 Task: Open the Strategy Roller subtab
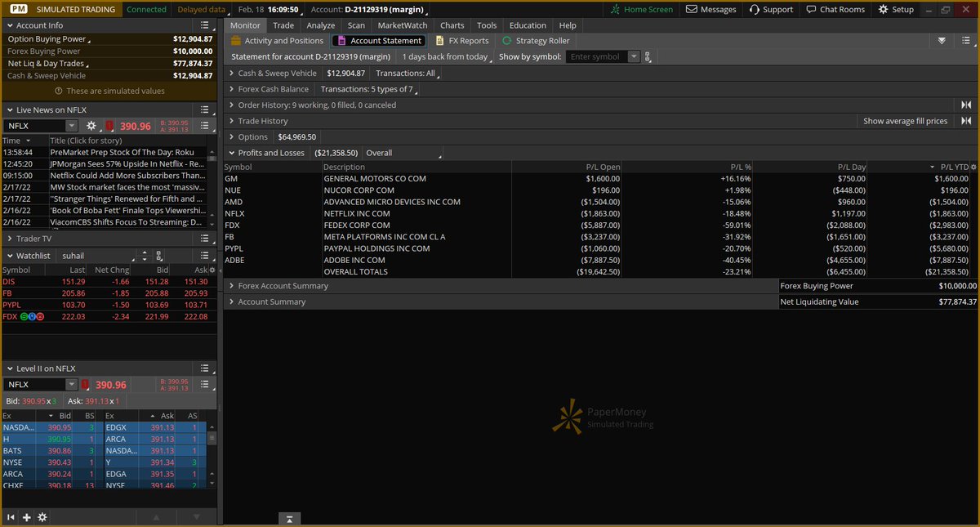tap(536, 40)
